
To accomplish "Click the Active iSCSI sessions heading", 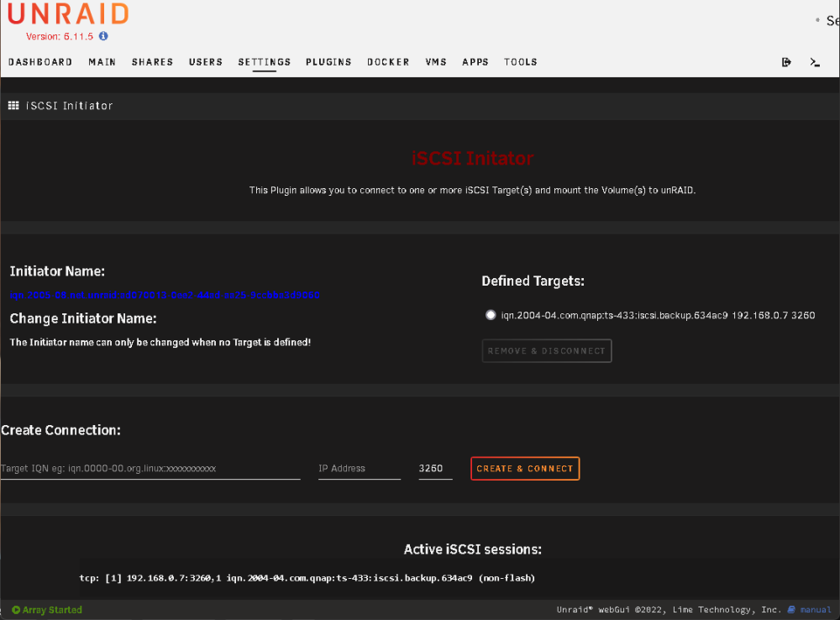I will pos(472,549).
